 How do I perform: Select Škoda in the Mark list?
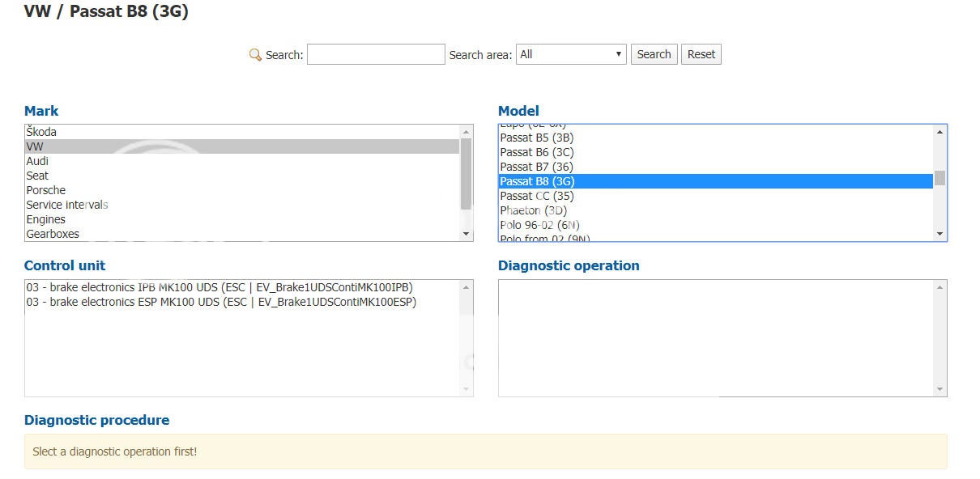tap(242, 132)
